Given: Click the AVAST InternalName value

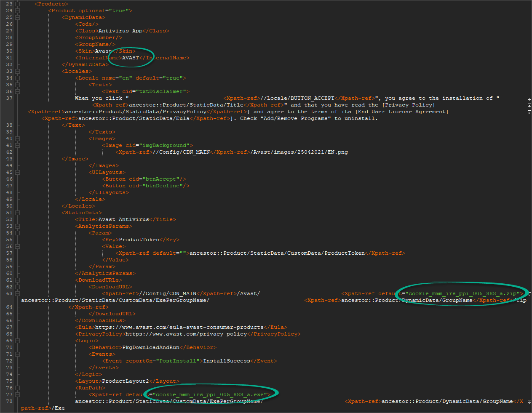Looking at the screenshot, I should coord(131,58).
